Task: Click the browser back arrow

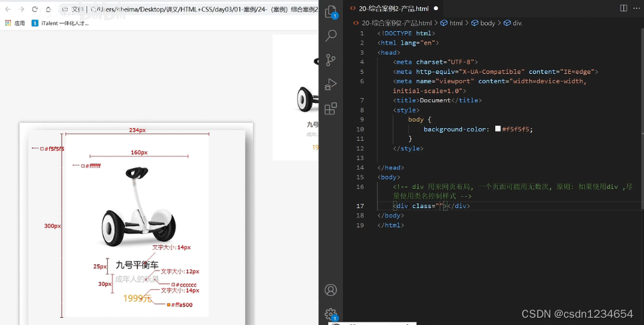Action: [8, 9]
